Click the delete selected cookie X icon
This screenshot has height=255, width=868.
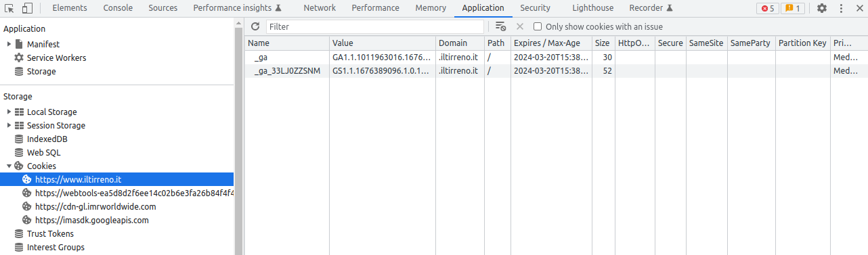tap(520, 26)
